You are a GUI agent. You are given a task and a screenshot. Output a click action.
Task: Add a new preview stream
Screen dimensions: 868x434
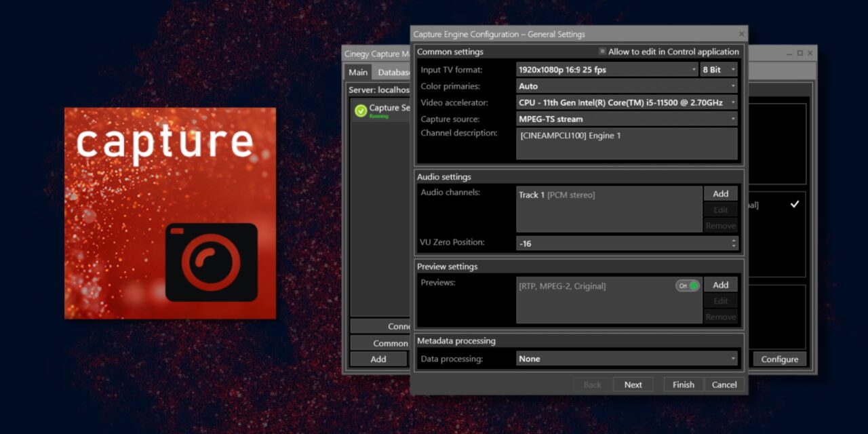point(720,284)
